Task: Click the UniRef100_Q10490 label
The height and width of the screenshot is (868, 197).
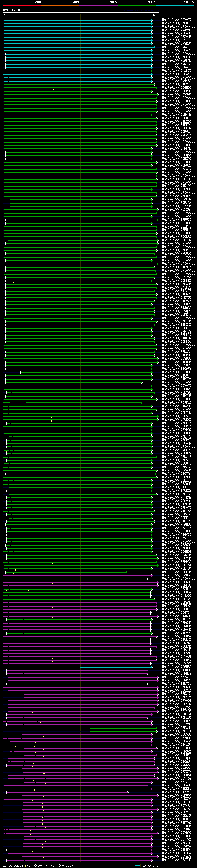Action: (177, 471)
